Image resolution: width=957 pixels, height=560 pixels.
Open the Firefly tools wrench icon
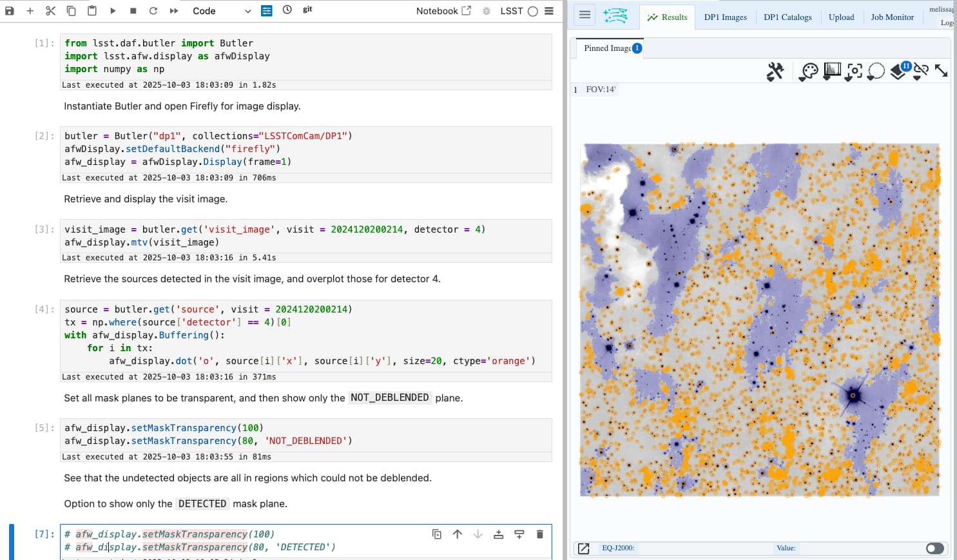[x=775, y=71]
